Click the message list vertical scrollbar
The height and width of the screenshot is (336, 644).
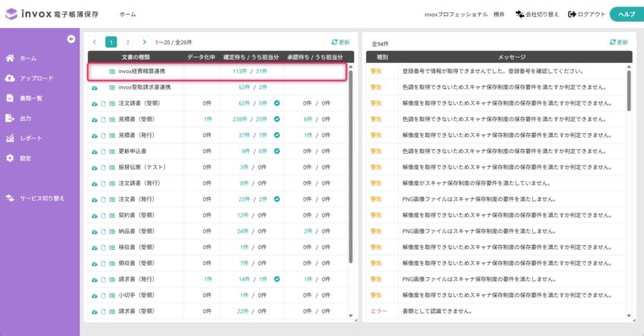(x=629, y=90)
